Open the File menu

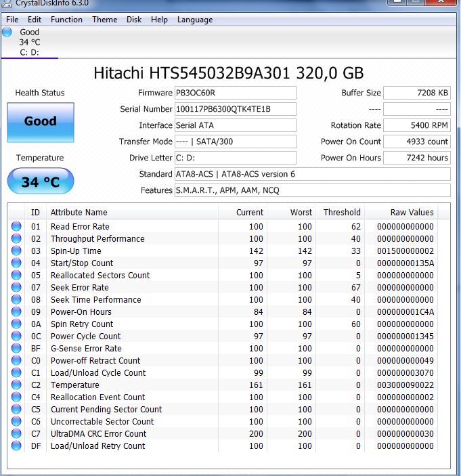tap(12, 20)
